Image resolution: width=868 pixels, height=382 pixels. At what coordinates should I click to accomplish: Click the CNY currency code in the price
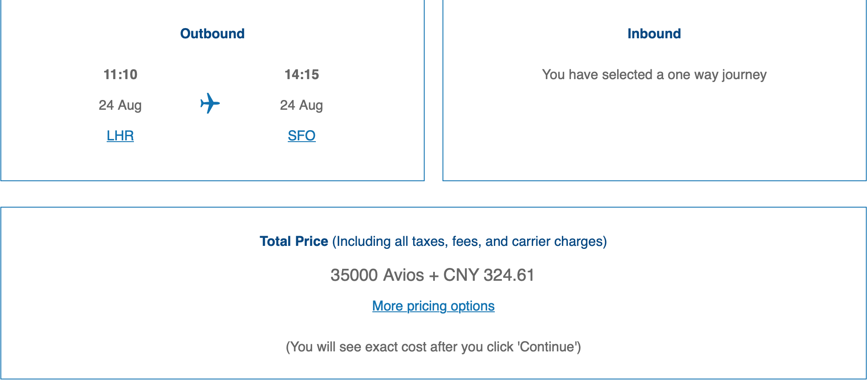[x=461, y=275]
